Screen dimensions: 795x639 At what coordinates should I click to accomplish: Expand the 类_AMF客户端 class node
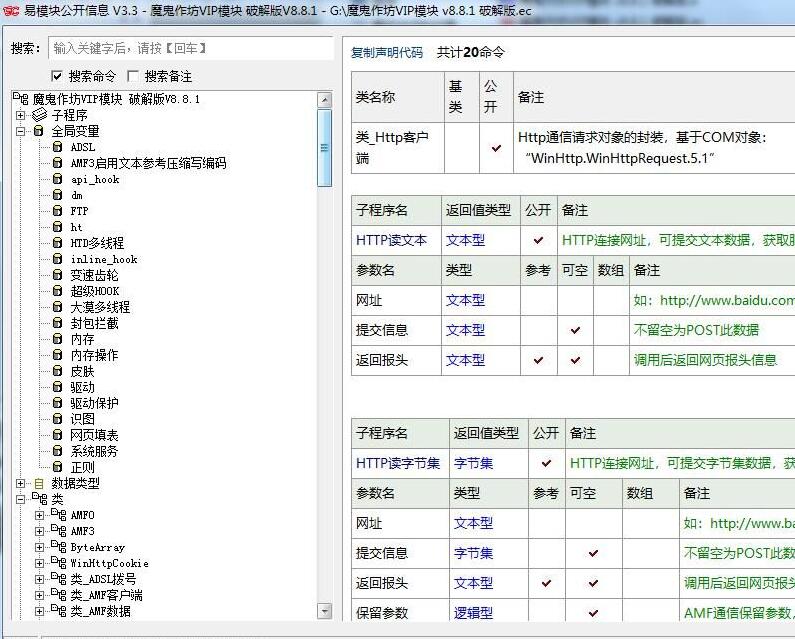[x=39, y=595]
